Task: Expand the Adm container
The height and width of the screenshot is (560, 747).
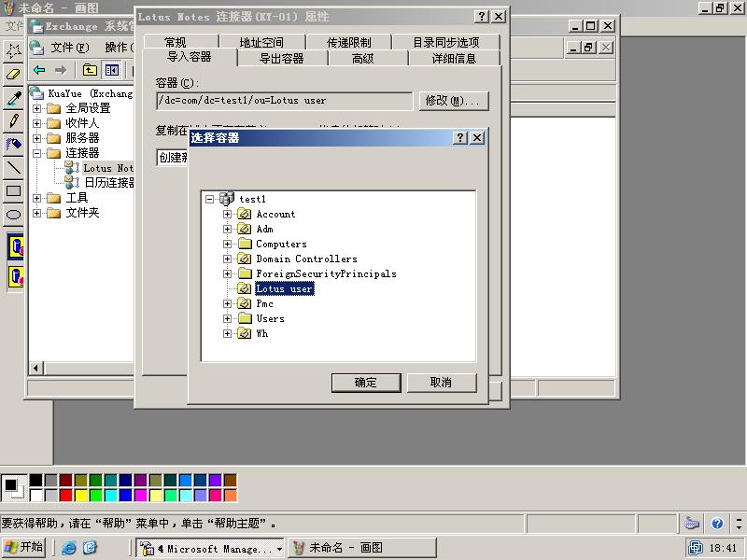Action: click(x=227, y=229)
